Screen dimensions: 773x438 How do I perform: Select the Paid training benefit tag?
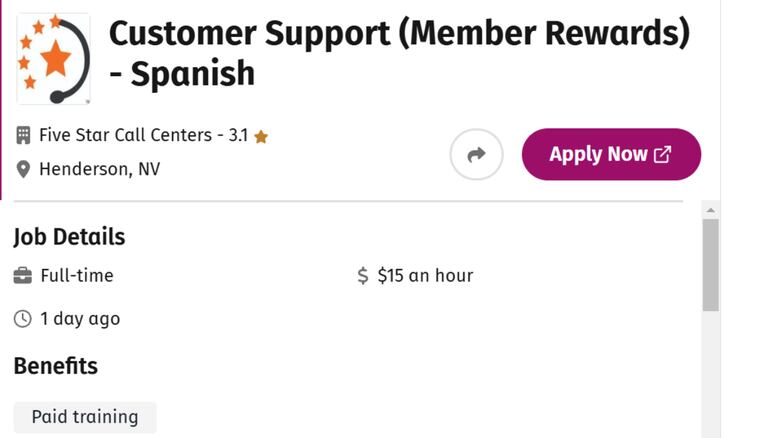click(85, 417)
